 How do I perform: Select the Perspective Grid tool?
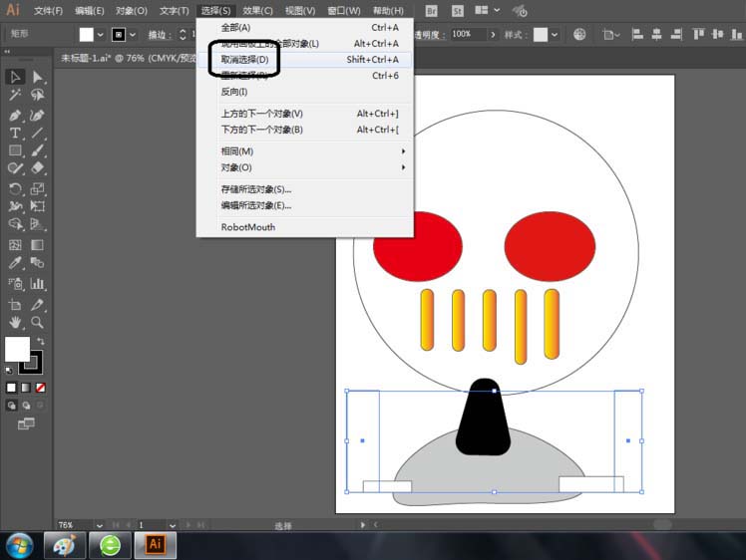pos(37,224)
